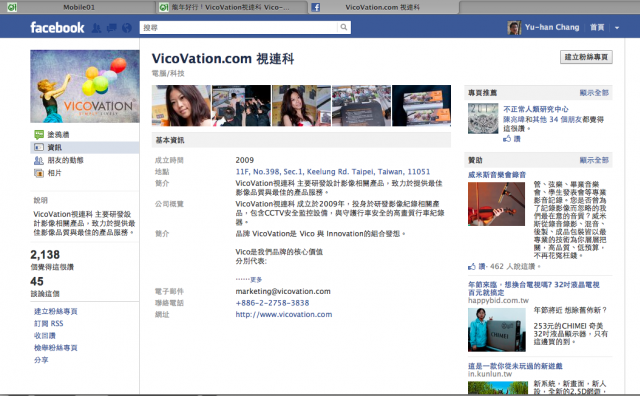Open notifications globe icon in header
The image size is (640, 396).
click(x=127, y=28)
